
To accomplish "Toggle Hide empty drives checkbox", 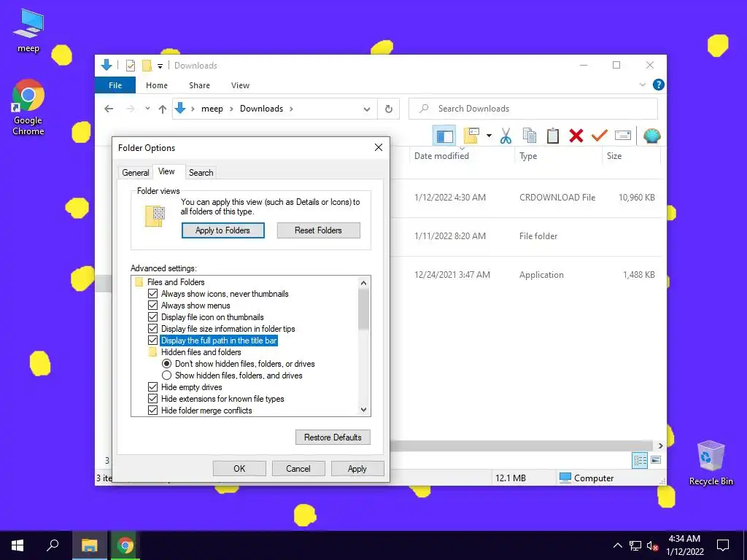I will 153,387.
